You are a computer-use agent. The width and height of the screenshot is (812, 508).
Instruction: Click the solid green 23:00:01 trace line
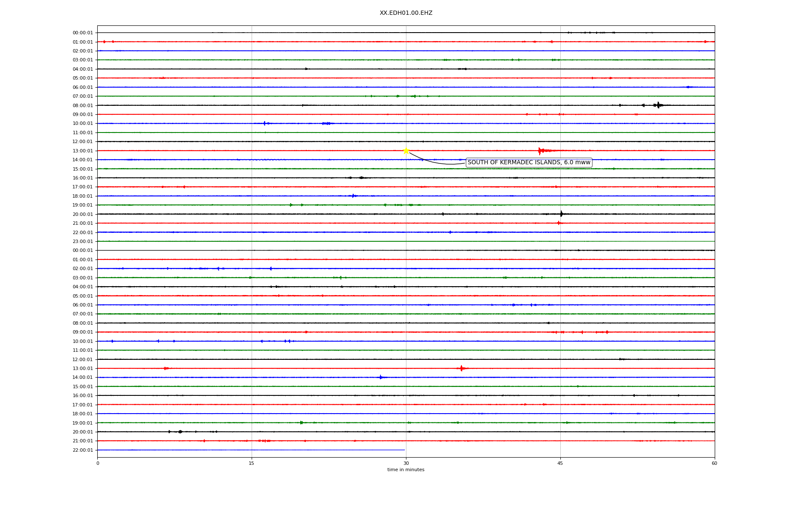click(406, 241)
